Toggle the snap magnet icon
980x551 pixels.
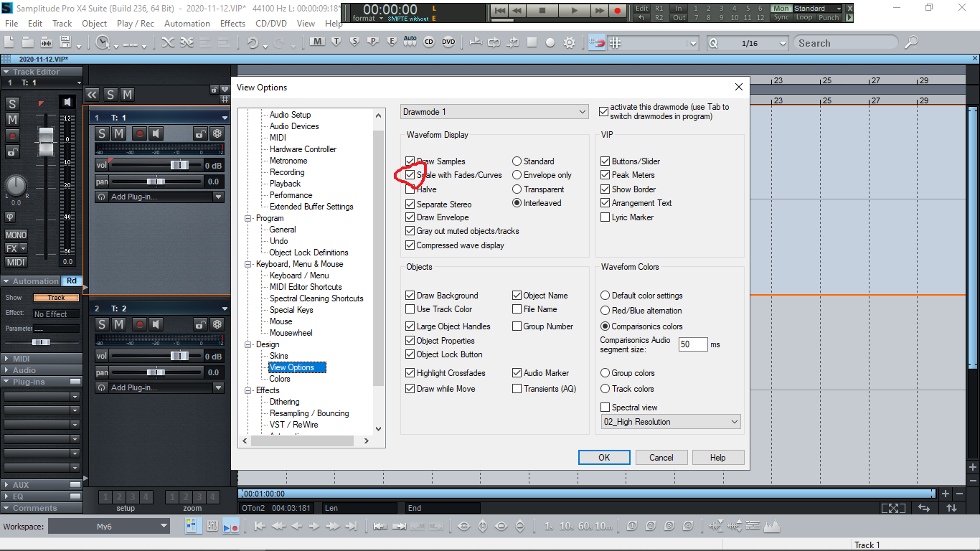pyautogui.click(x=597, y=43)
